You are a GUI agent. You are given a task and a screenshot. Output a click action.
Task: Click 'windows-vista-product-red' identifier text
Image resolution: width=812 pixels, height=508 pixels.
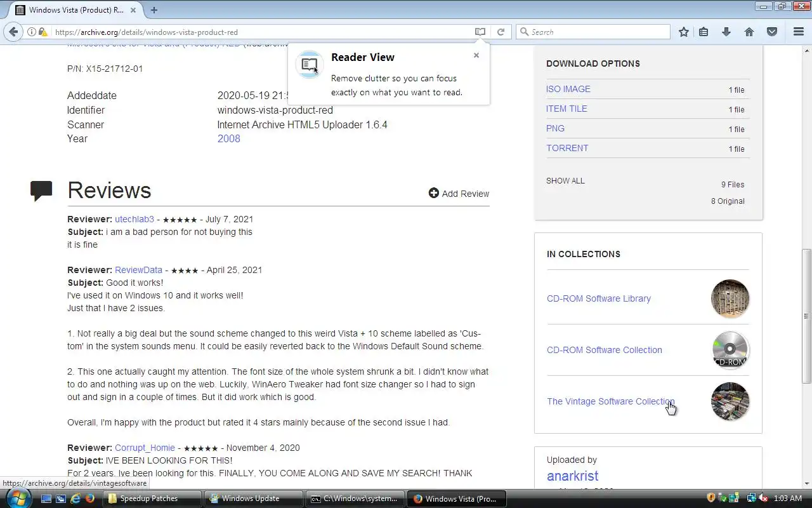[x=275, y=110]
